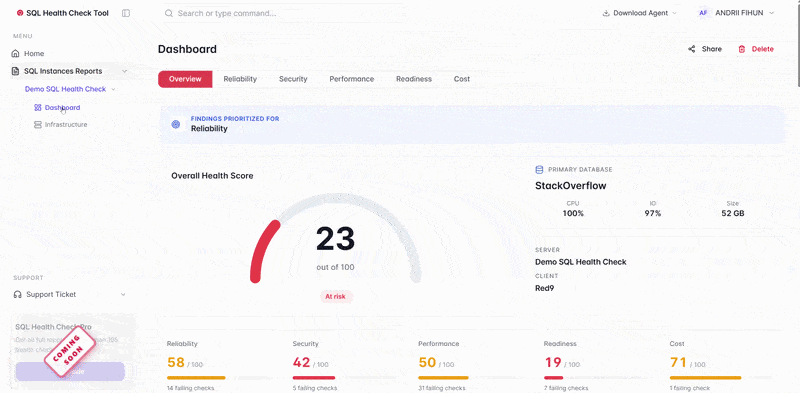Open SQL Instances Reports menu item
Viewport: 800px width, 393px height.
click(x=63, y=71)
